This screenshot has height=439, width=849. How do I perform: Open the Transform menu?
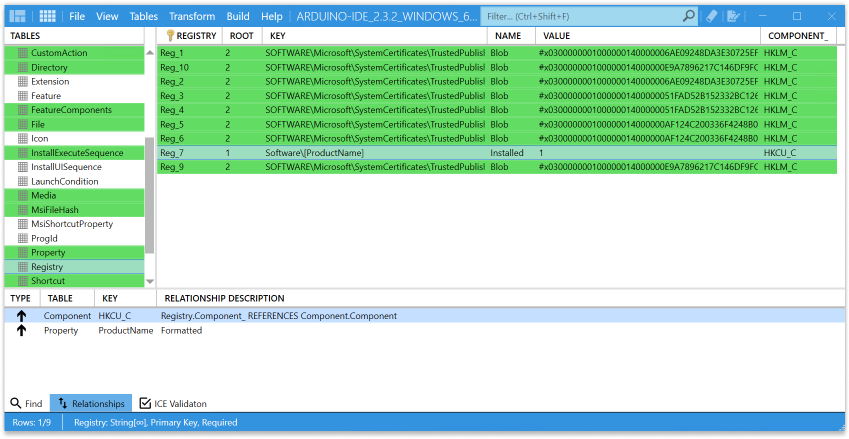[192, 16]
